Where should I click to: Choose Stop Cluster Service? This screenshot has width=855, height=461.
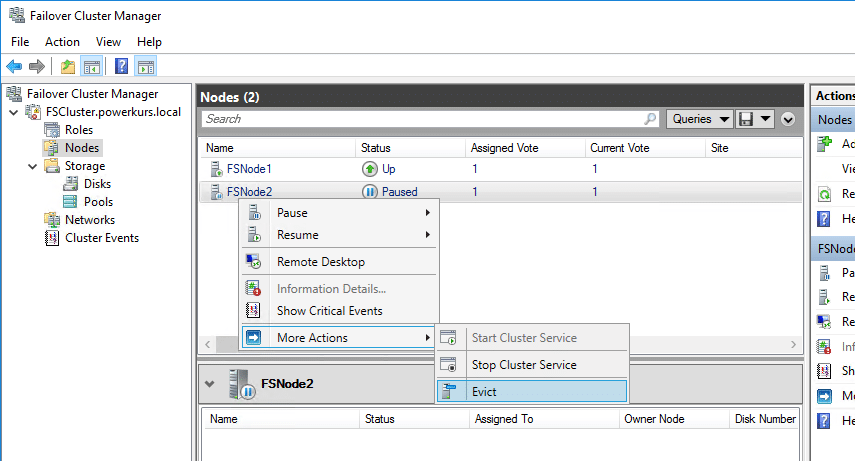click(532, 364)
